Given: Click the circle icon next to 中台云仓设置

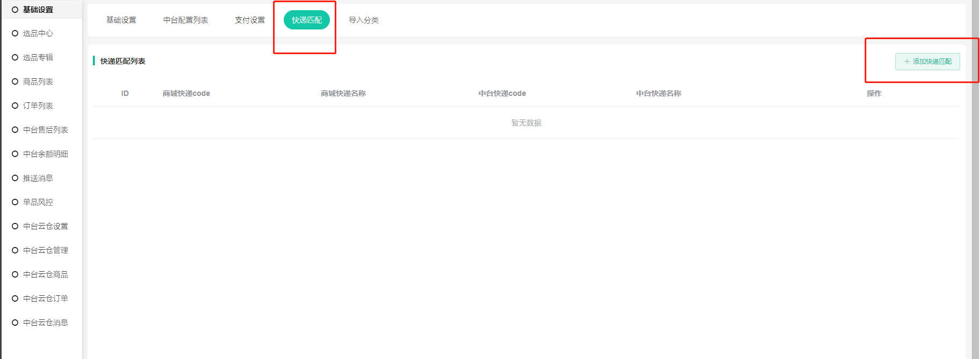Looking at the screenshot, I should [x=15, y=226].
